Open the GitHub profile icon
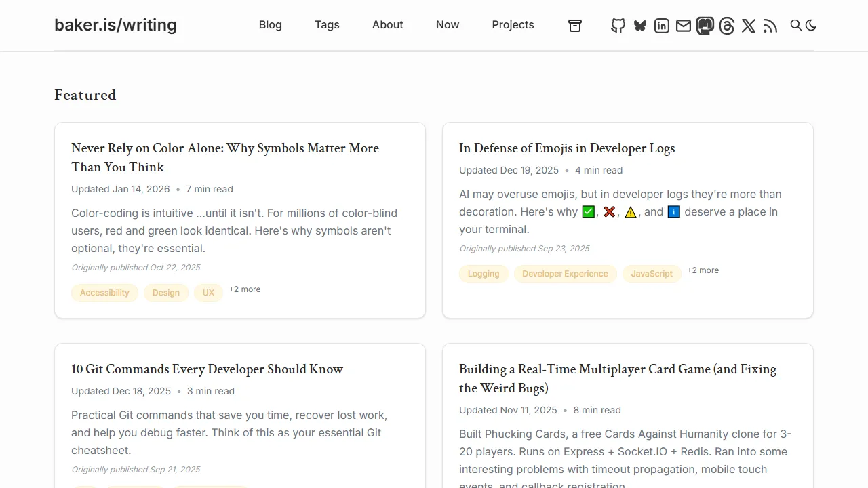Viewport: 868px width, 488px height. tap(618, 25)
